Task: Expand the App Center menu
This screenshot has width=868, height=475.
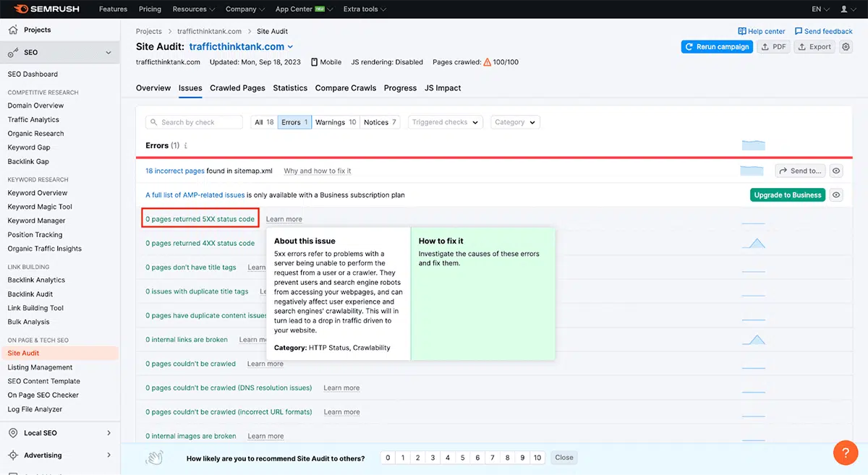Action: (x=304, y=9)
